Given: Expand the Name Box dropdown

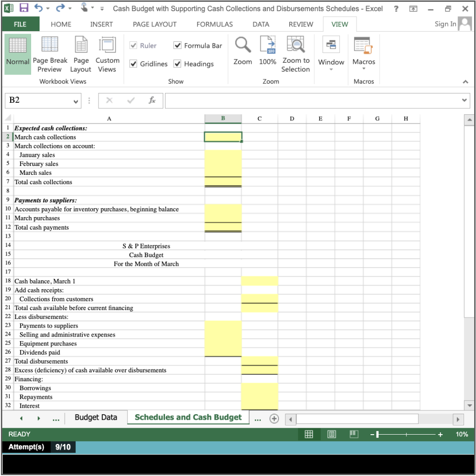Looking at the screenshot, I should 77,100.
